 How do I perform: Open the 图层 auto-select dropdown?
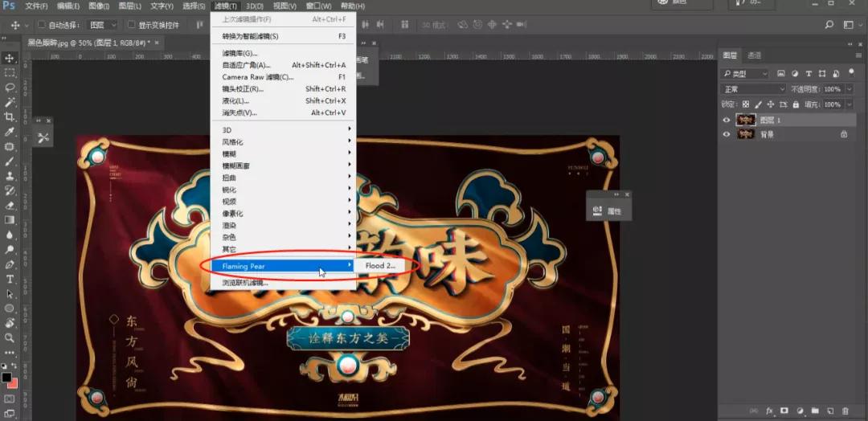[x=103, y=25]
